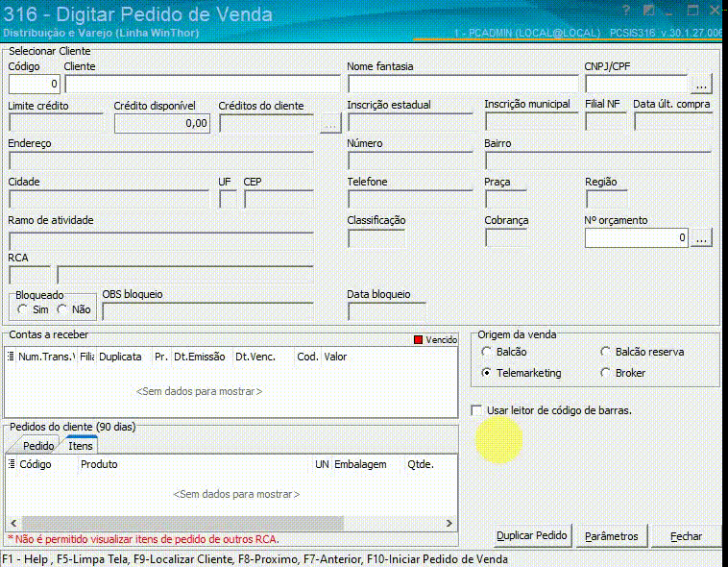
Task: Click the horizontal scrollbar thumb in Itens grid
Action: tap(182, 524)
